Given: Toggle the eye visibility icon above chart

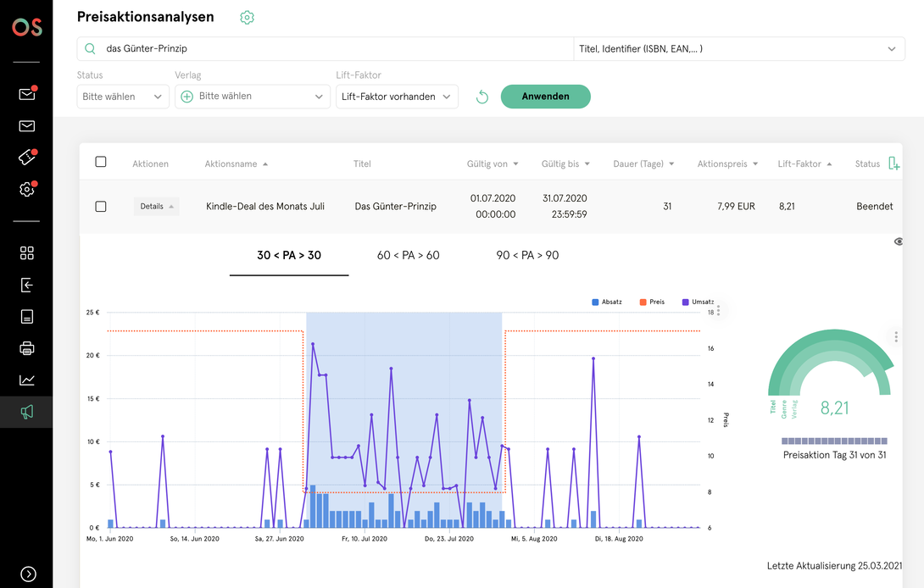Looking at the screenshot, I should [x=898, y=241].
